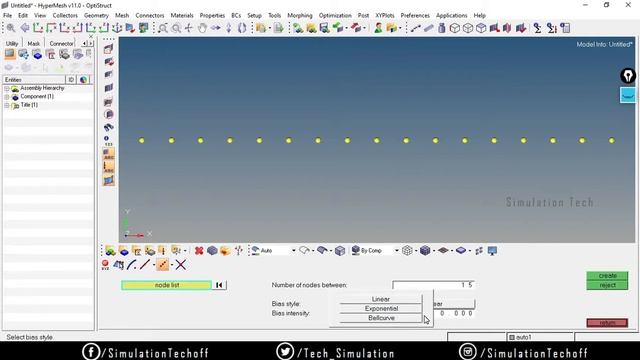Click the red straight line icon
The height and width of the screenshot is (360, 640).
(144, 265)
